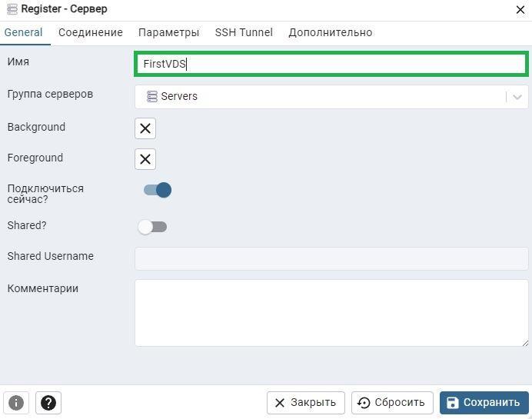This screenshot has height=419, width=532.
Task: Click the X icon on Закрыть button
Action: [x=280, y=403]
